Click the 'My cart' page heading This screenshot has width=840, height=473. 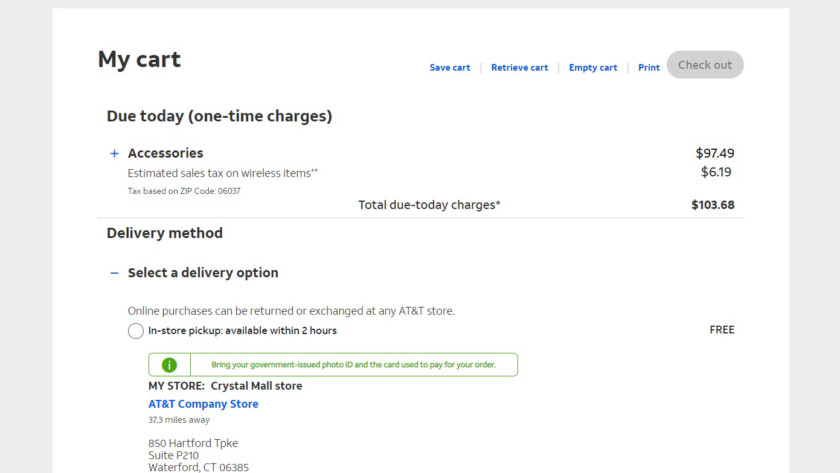(x=139, y=59)
